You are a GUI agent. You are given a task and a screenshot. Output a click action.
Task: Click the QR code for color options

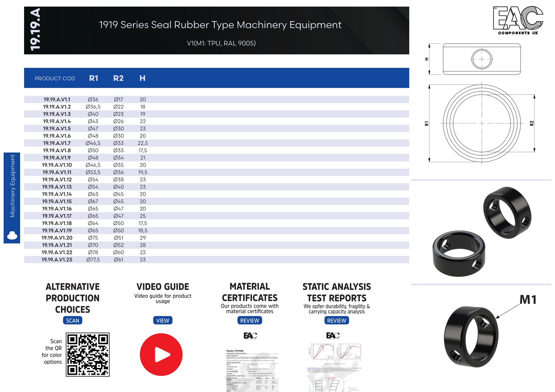point(88,354)
